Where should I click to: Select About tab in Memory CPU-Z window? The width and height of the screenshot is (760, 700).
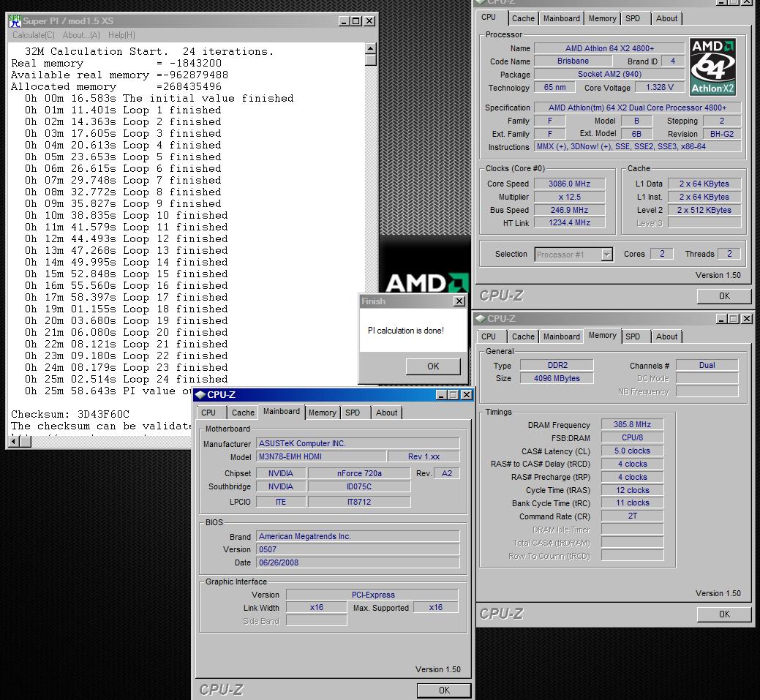point(666,336)
